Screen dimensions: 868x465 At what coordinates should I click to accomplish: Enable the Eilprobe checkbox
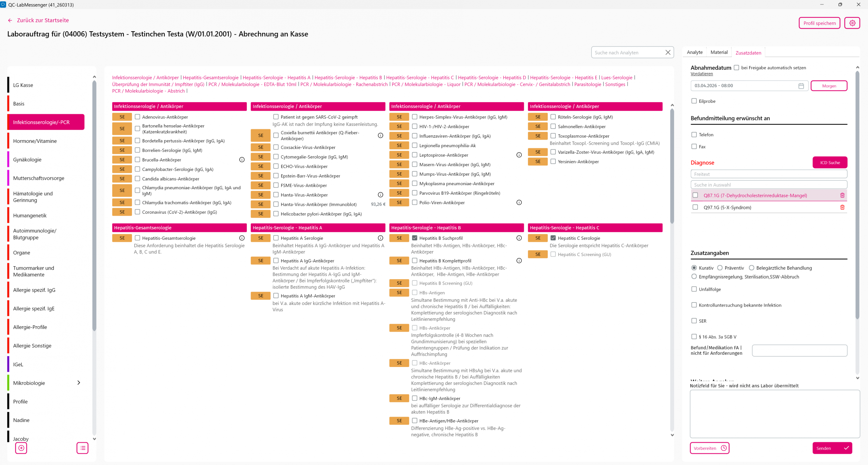click(x=694, y=101)
